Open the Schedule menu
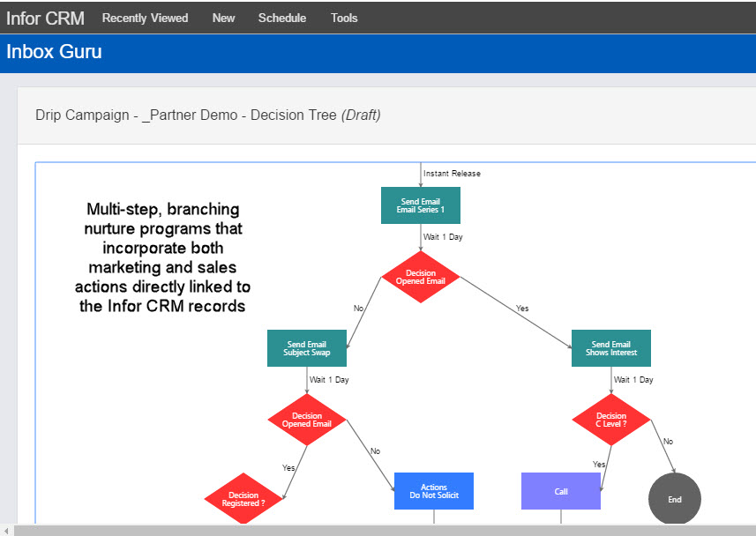Screen dimensions: 756x536 pyautogui.click(x=282, y=18)
